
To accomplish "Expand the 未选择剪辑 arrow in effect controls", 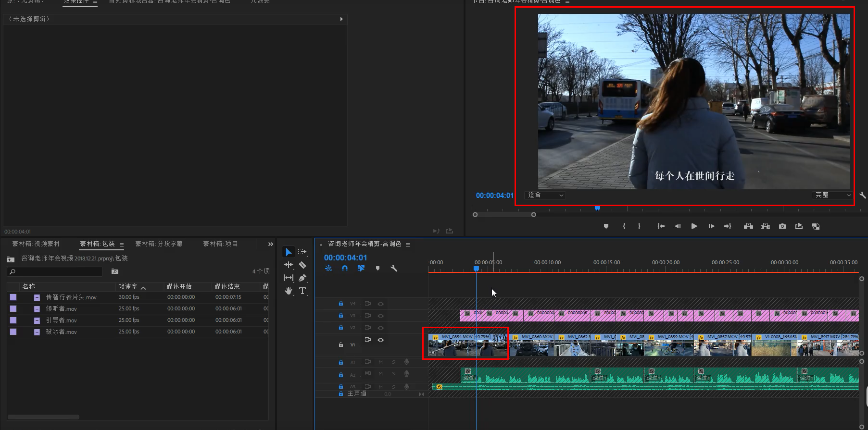I will (x=341, y=19).
